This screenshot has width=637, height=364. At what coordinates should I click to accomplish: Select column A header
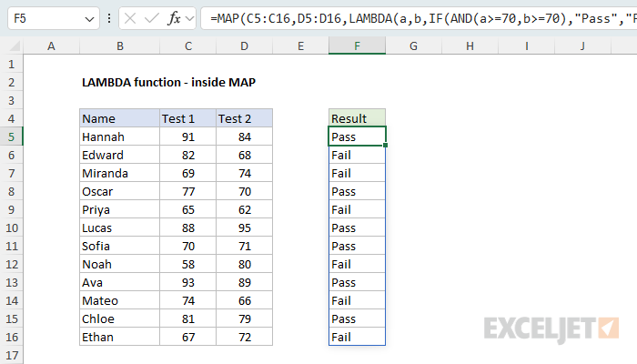(51, 45)
